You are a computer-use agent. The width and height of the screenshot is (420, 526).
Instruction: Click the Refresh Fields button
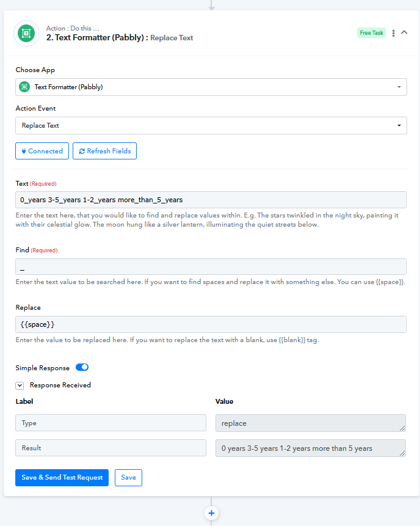pos(104,151)
